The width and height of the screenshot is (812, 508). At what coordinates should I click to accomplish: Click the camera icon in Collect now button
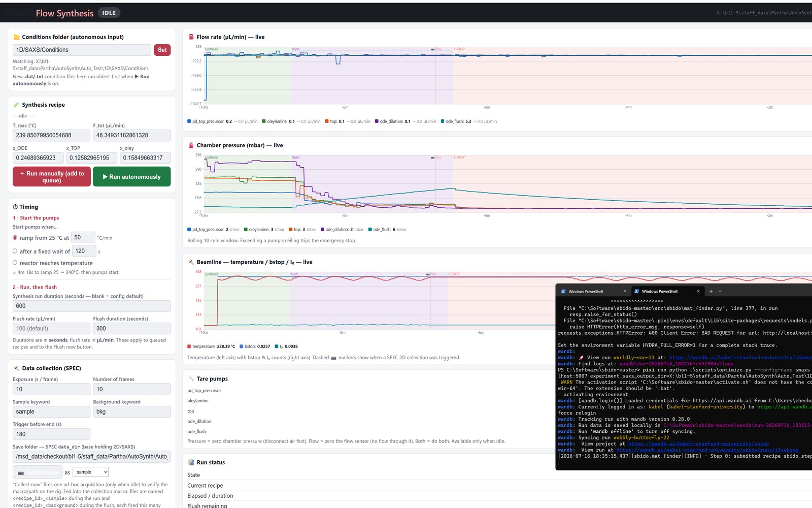[x=21, y=472]
